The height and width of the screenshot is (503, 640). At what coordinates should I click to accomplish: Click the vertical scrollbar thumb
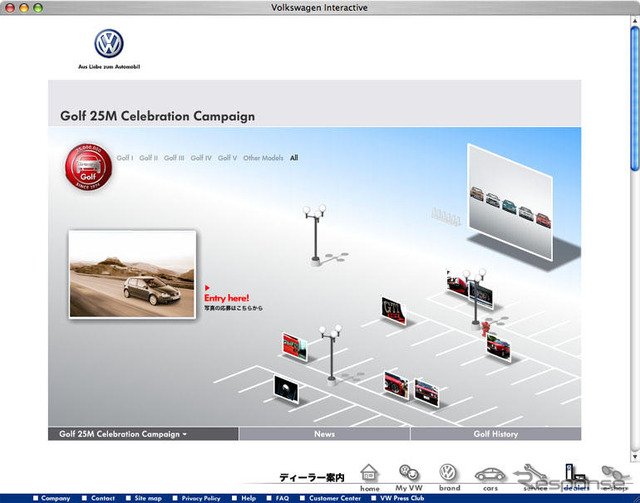(635, 98)
